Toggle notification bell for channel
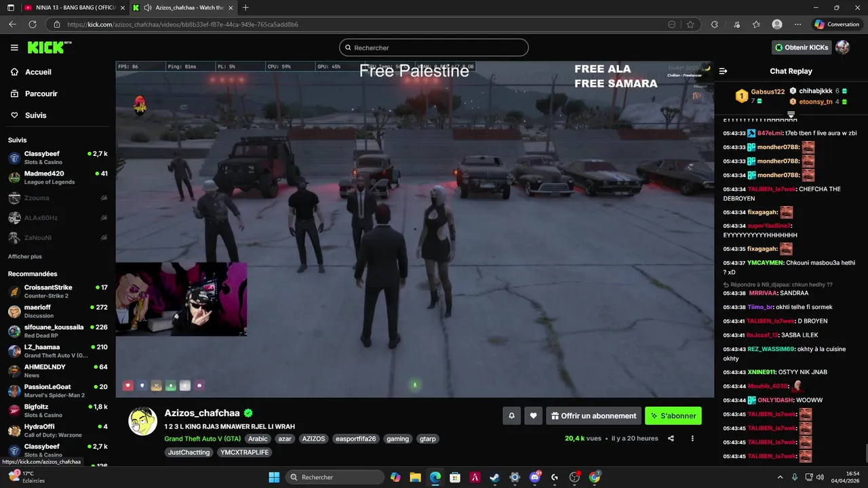Image resolution: width=868 pixels, height=488 pixels. [512, 416]
